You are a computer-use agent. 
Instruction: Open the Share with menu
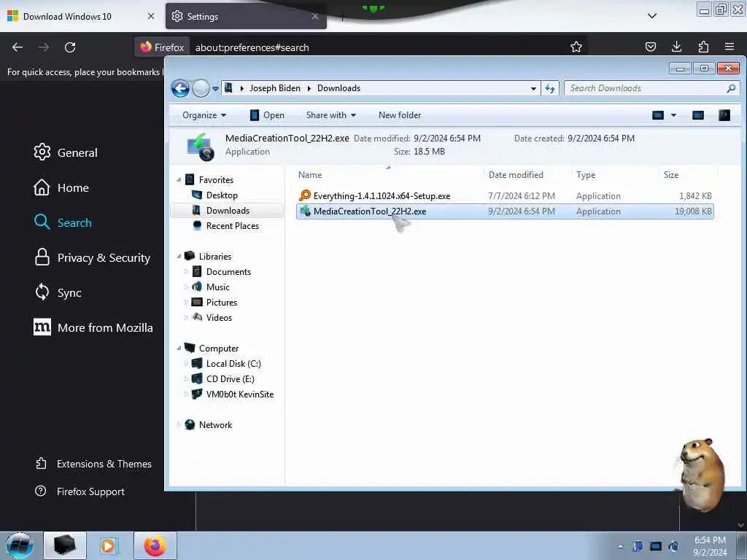point(331,115)
